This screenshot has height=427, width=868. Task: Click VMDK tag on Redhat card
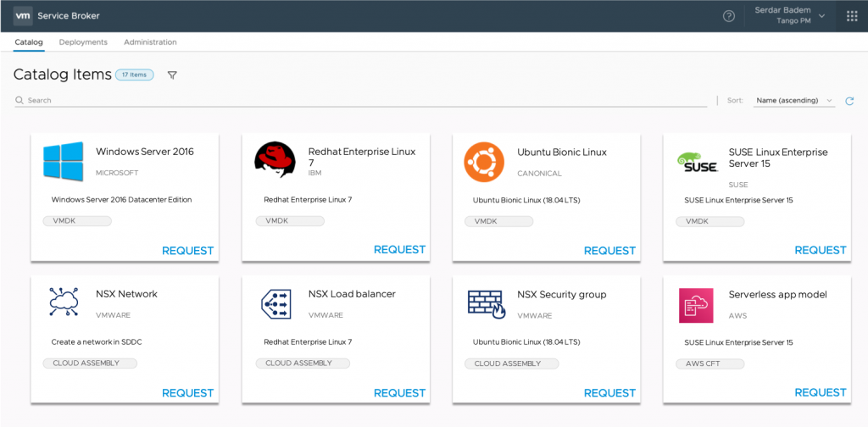point(290,221)
